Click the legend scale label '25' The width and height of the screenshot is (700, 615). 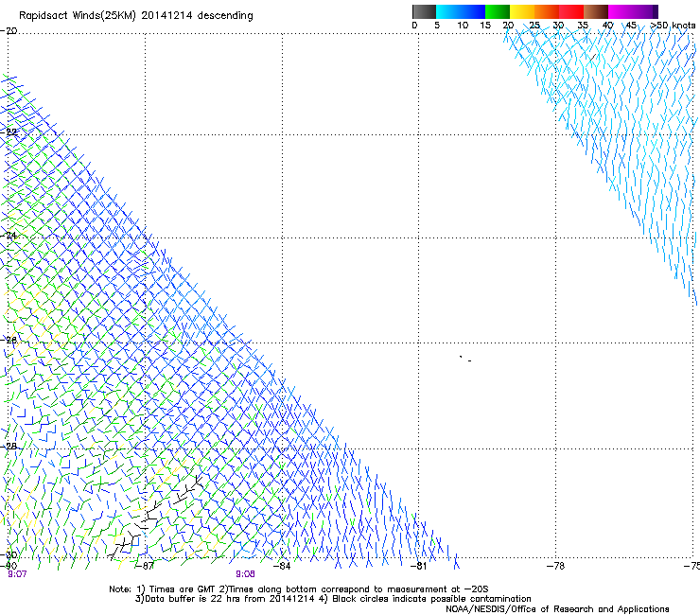tap(534, 26)
